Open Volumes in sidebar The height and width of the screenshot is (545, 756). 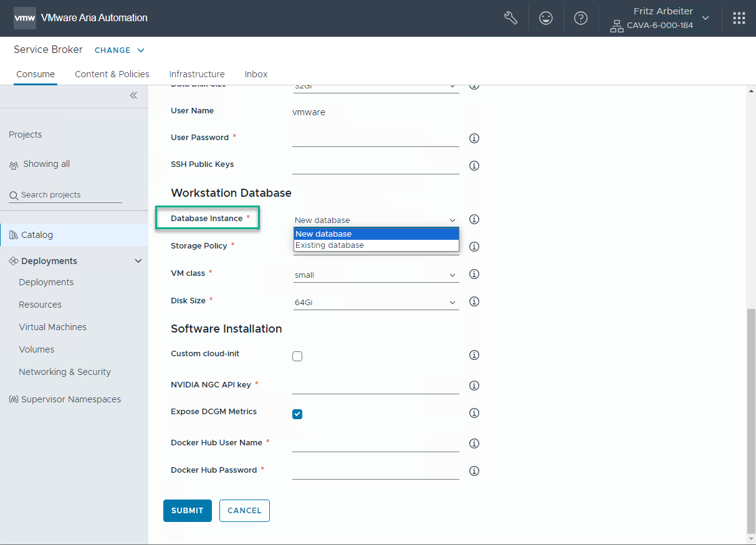click(x=36, y=349)
